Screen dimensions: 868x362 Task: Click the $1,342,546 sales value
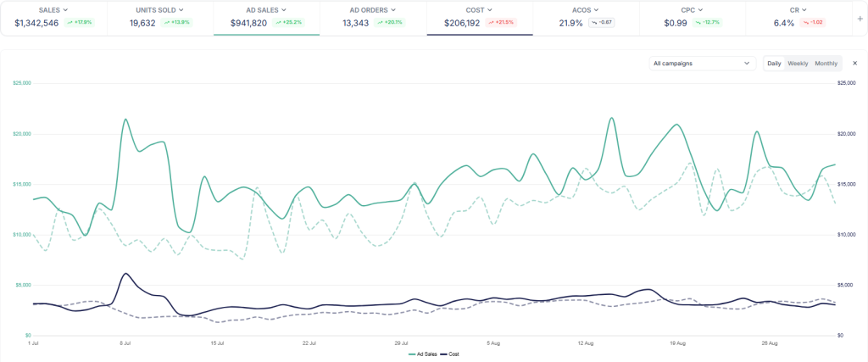pyautogui.click(x=36, y=23)
